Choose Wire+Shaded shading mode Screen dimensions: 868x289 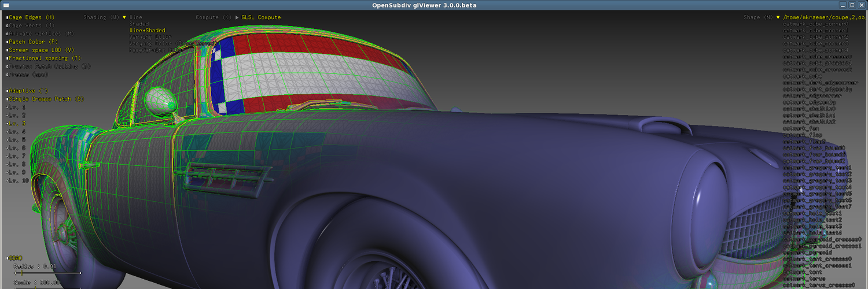point(147,30)
